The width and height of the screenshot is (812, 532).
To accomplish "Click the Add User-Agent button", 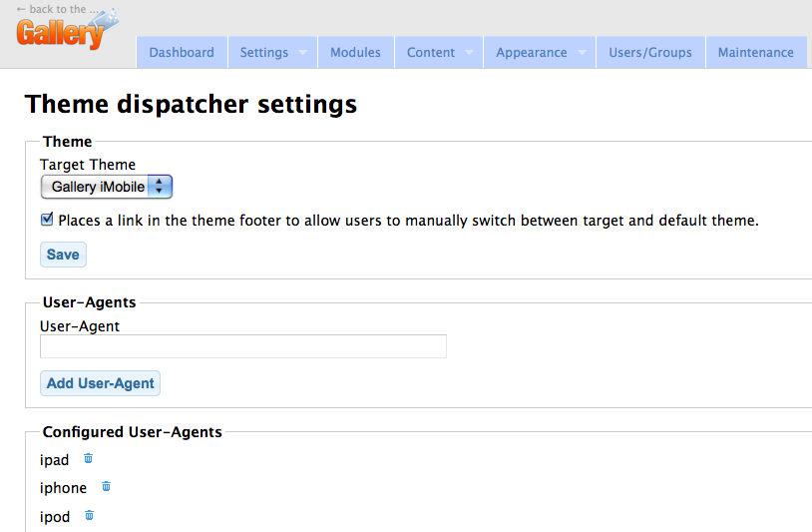I will (101, 383).
